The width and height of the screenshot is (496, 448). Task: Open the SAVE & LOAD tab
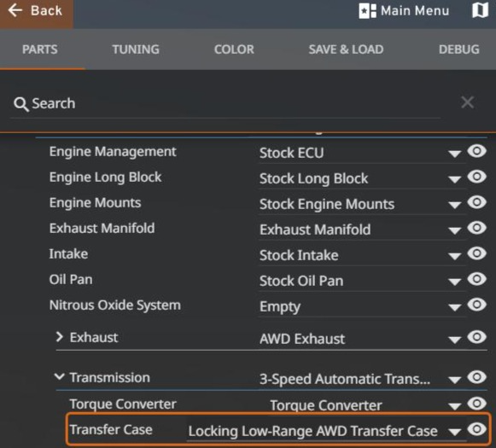[x=346, y=49]
